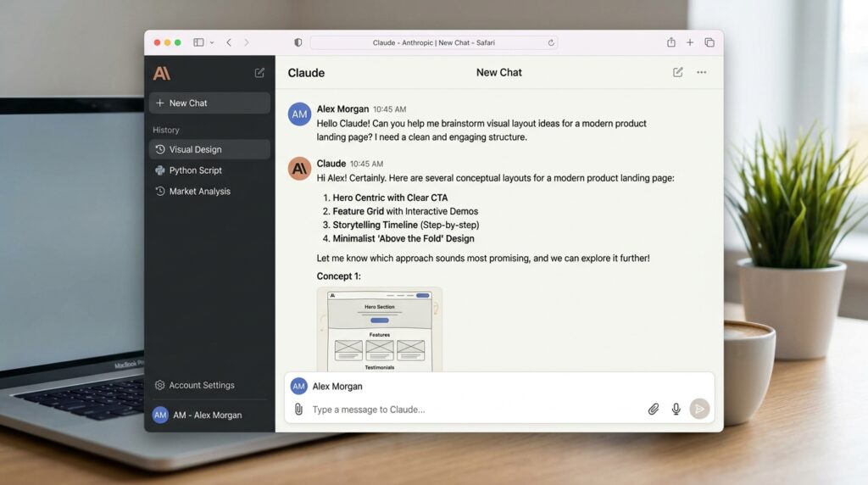Maximize the Safari window with the green button
The height and width of the screenshot is (485, 868).
coord(178,42)
